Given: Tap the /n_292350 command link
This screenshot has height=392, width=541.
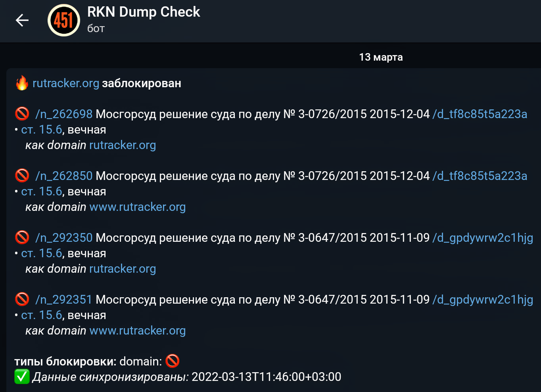Looking at the screenshot, I should (x=64, y=238).
